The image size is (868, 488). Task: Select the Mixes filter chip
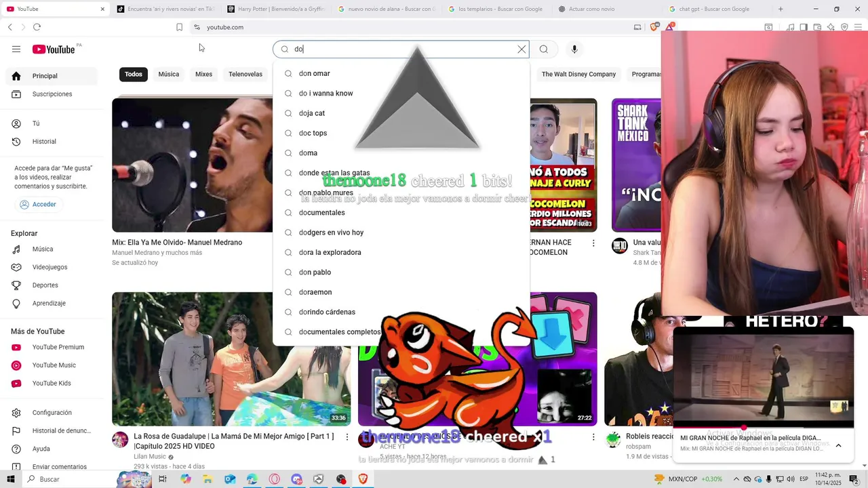(204, 75)
